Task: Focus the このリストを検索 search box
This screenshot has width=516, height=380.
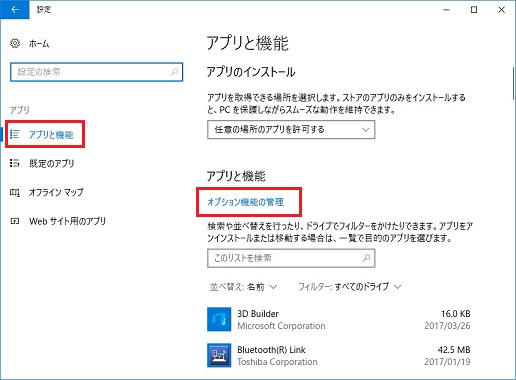Action: point(291,258)
